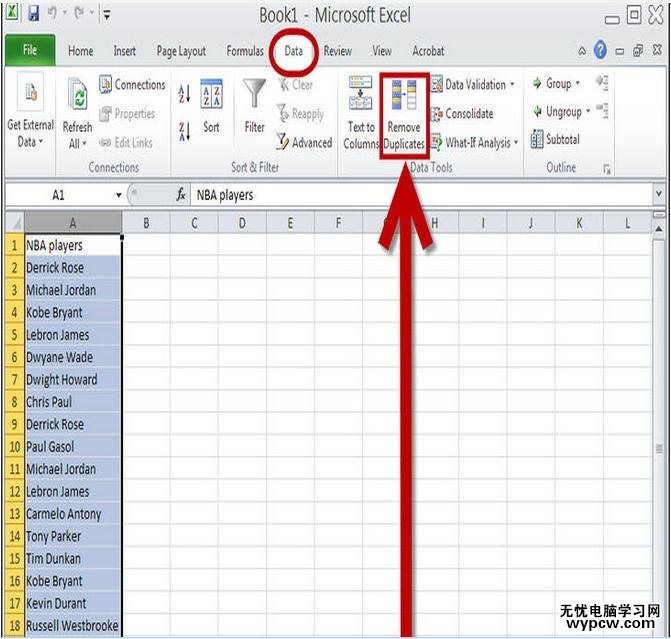The image size is (671, 639).
Task: Click cell containing Kevin Durant
Action: tap(73, 603)
